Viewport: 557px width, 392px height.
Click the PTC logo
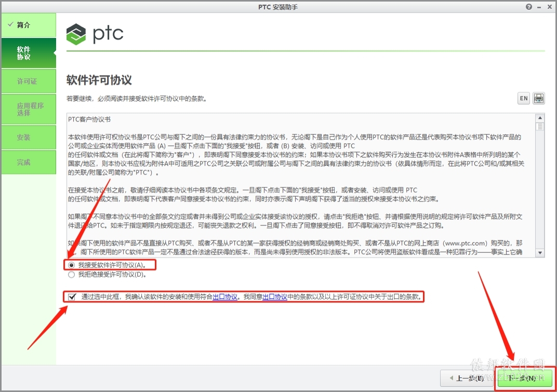[95, 34]
